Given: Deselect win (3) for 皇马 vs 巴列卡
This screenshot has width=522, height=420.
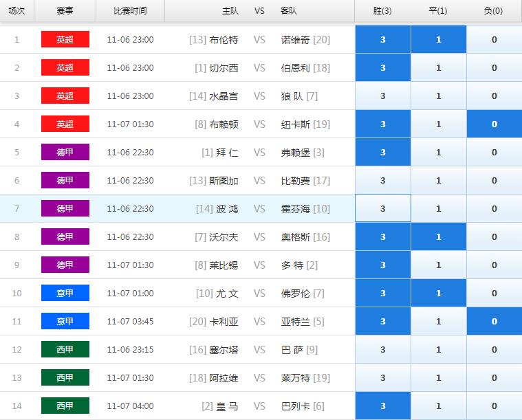Looking at the screenshot, I should (383, 406).
